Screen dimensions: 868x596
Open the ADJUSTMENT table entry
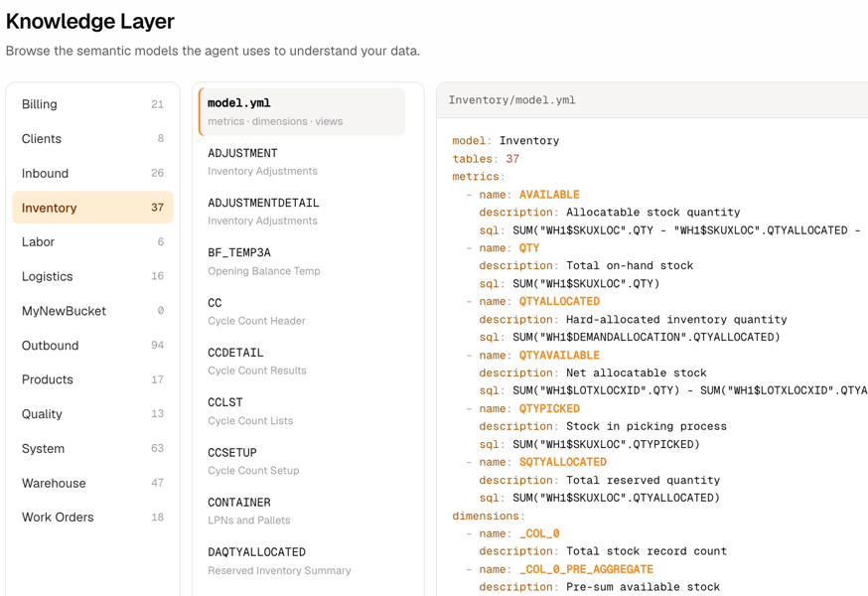pos(302,162)
